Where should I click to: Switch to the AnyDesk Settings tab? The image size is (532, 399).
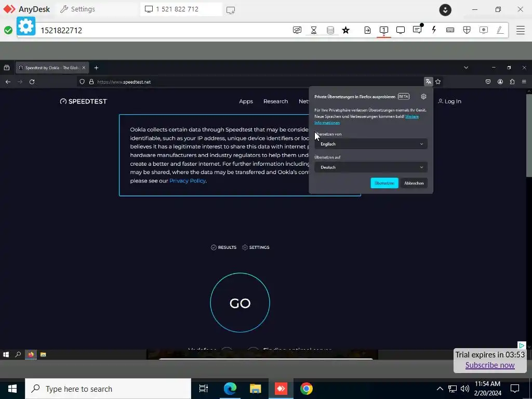(77, 9)
